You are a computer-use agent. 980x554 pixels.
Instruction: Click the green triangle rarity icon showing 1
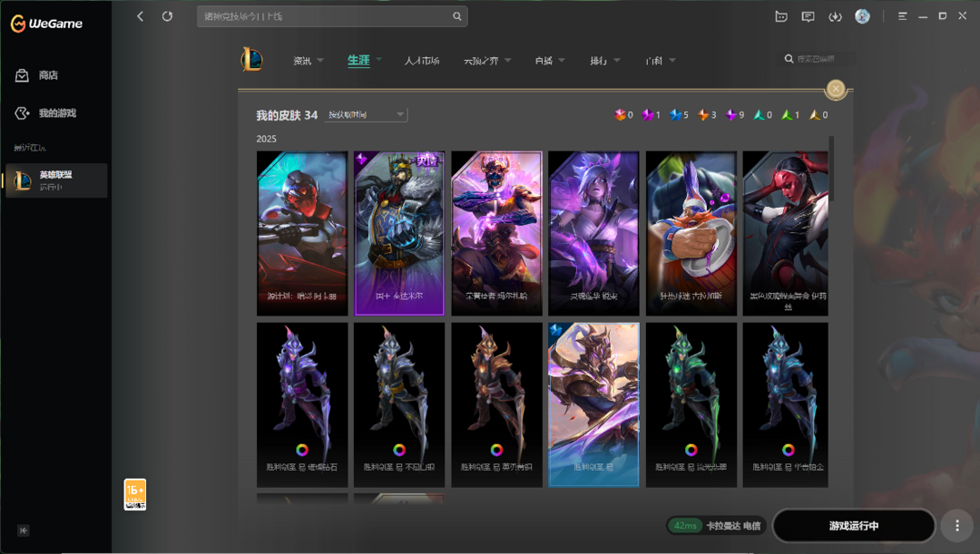point(787,115)
